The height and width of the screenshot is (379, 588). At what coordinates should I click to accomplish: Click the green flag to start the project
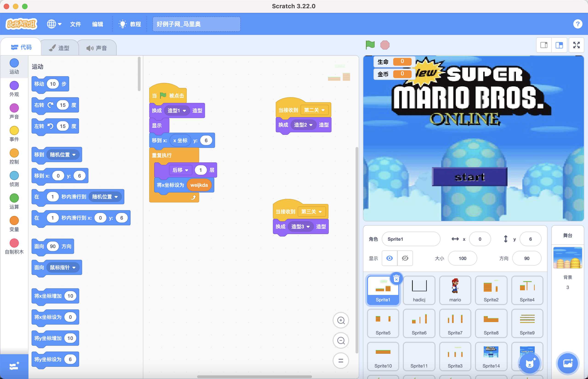click(x=370, y=45)
